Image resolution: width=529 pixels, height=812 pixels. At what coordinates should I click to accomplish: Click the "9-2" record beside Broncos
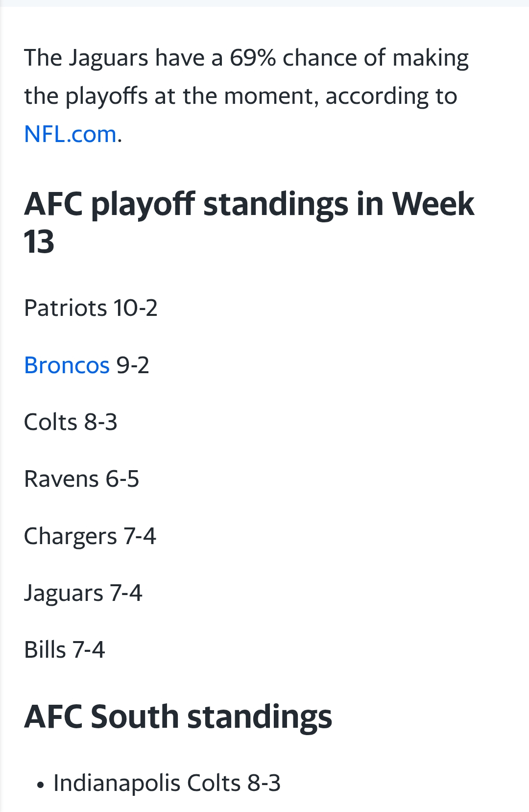click(x=133, y=365)
